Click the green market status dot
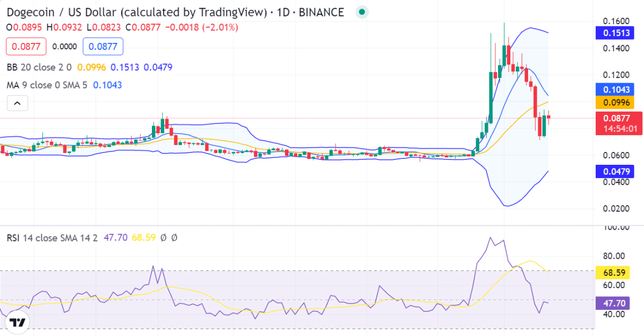The image size is (644, 336). 362,12
